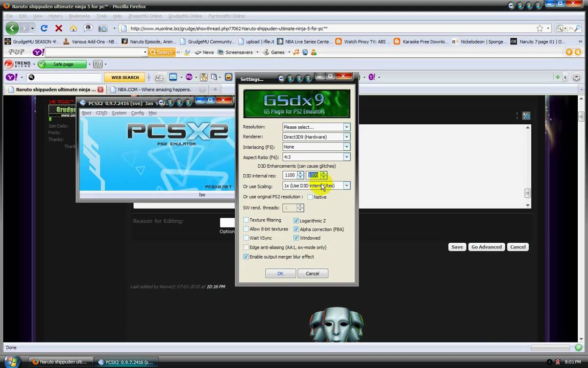Click OK in the GSdx9 Settings dialog
Viewport: 588px width, 368px height.
click(x=281, y=273)
